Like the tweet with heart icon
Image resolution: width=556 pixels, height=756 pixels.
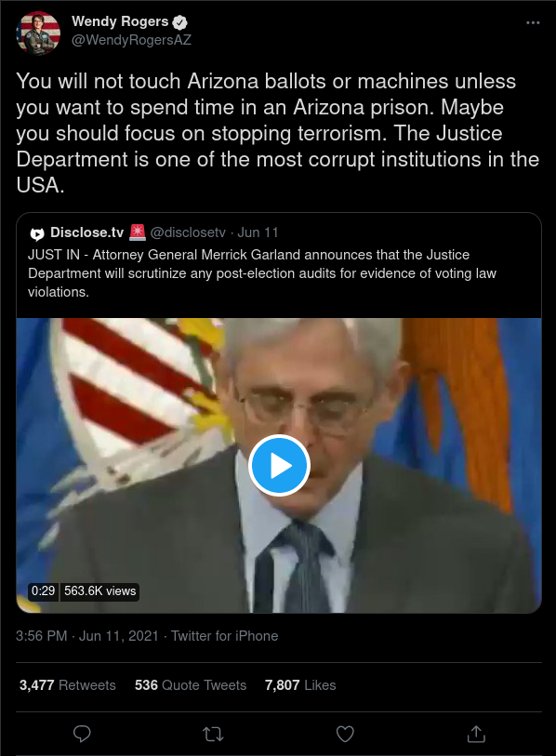point(345,734)
